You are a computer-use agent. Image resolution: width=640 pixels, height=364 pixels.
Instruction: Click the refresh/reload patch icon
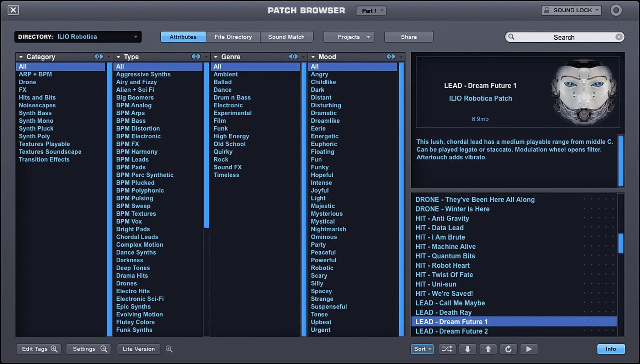point(508,349)
